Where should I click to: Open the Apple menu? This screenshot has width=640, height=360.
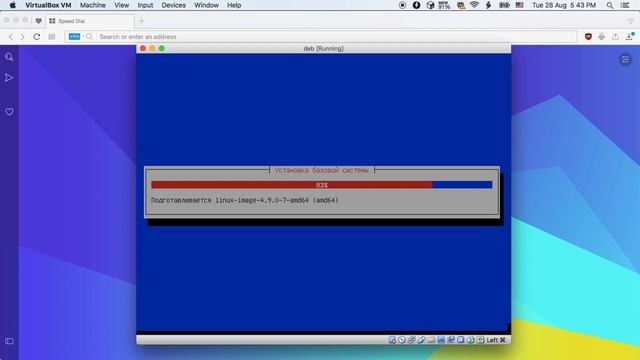tap(13, 5)
